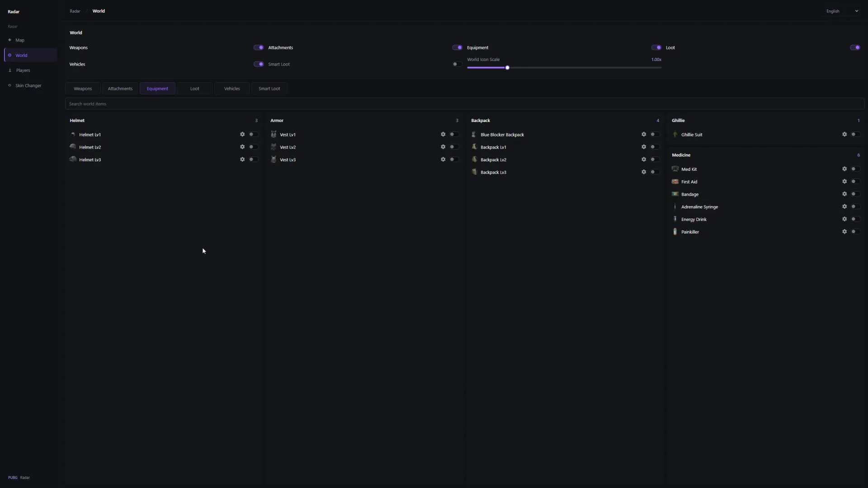This screenshot has width=868, height=488.
Task: Click the Ghillie Suit label
Action: (692, 135)
